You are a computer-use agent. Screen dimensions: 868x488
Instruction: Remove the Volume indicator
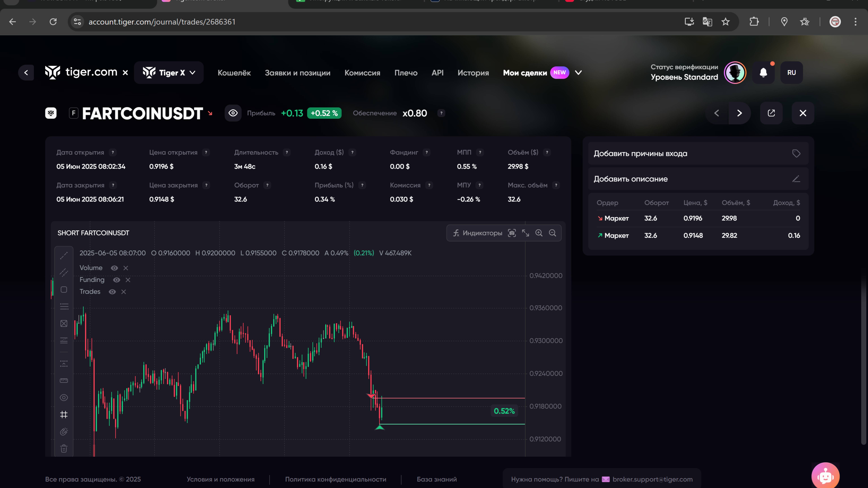tap(126, 268)
